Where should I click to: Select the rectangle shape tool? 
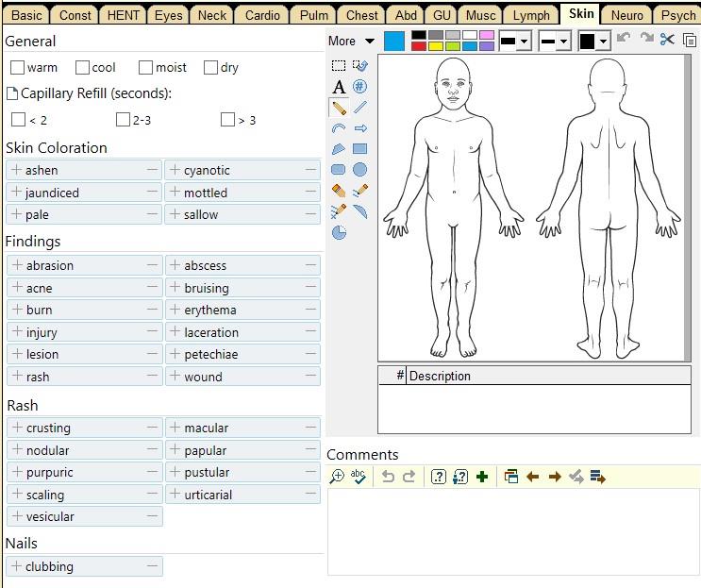pyautogui.click(x=359, y=149)
